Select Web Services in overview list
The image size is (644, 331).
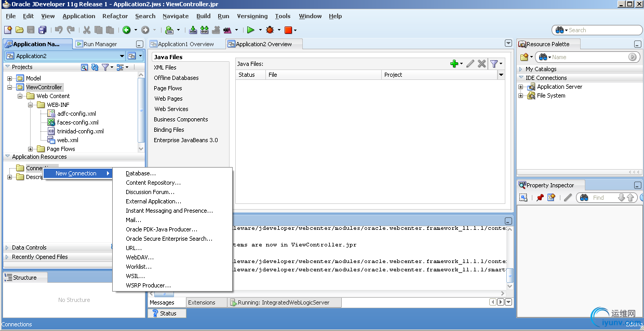coord(171,109)
